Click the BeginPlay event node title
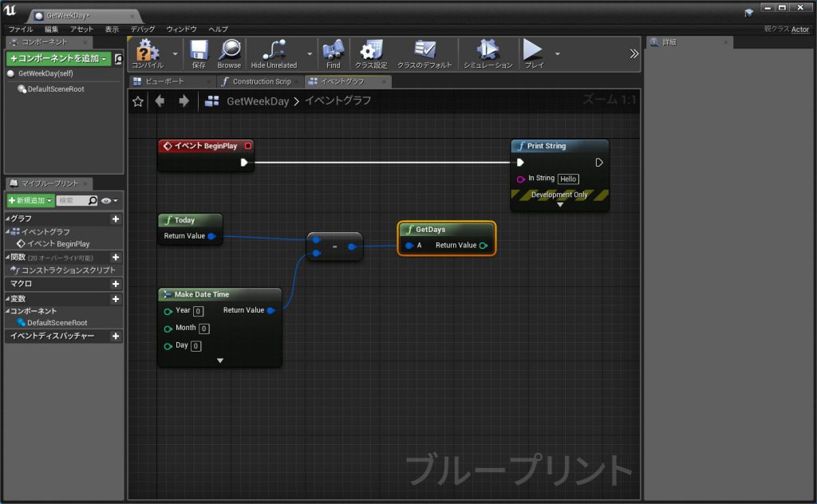Image resolution: width=817 pixels, height=504 pixels. click(x=206, y=146)
